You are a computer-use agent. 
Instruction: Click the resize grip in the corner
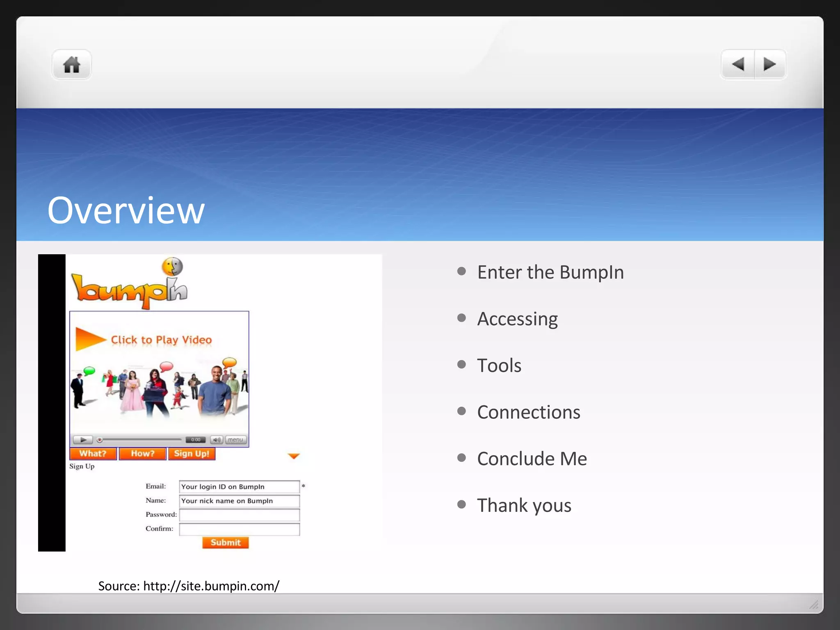[x=814, y=604]
